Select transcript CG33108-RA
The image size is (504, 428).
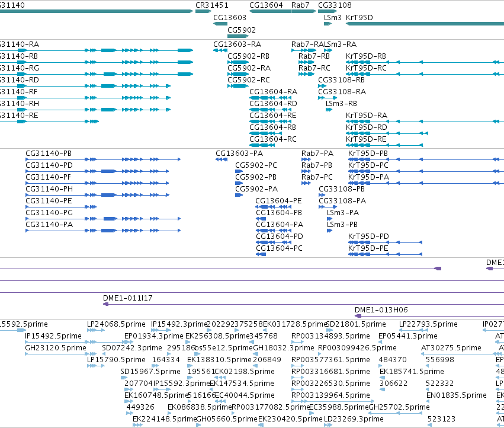pyautogui.click(x=342, y=92)
